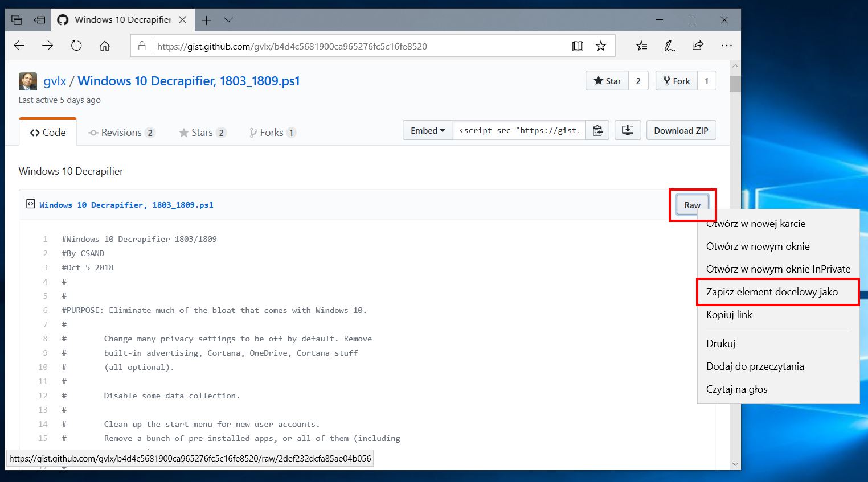
Task: Click the '#PURPOSE: Eliminate much' code line
Action: click(x=214, y=310)
